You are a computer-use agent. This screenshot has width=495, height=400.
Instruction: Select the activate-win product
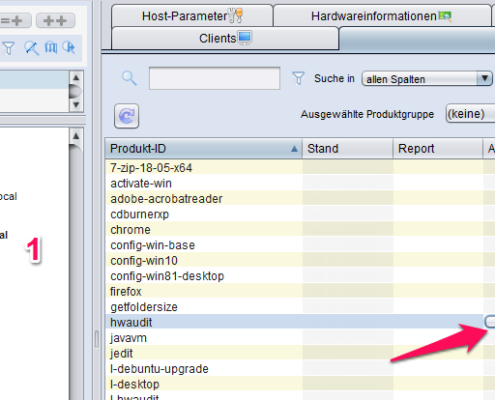coord(300,183)
